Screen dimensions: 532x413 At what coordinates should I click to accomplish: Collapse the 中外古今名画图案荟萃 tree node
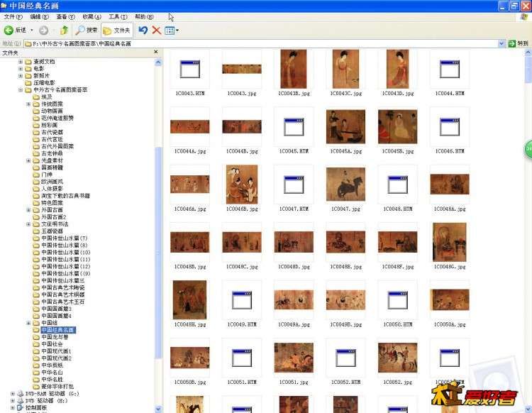(21, 90)
